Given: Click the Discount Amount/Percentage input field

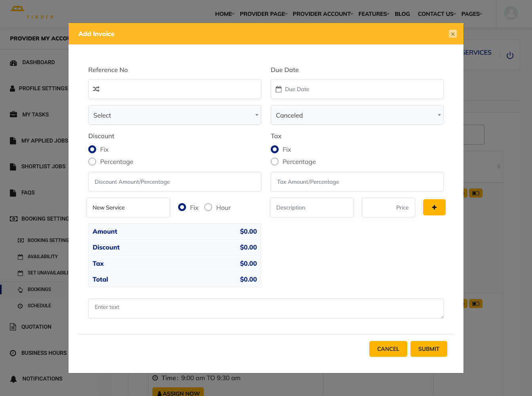Looking at the screenshot, I should (175, 182).
